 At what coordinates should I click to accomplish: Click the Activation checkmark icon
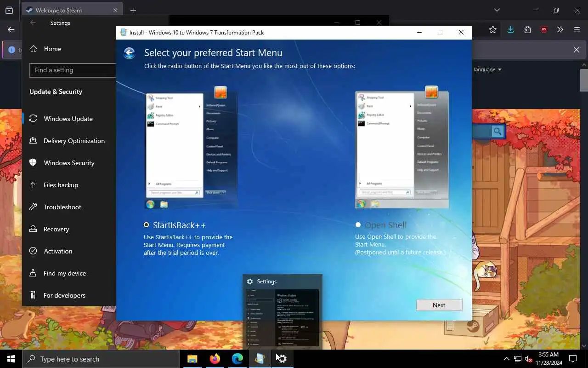33,251
